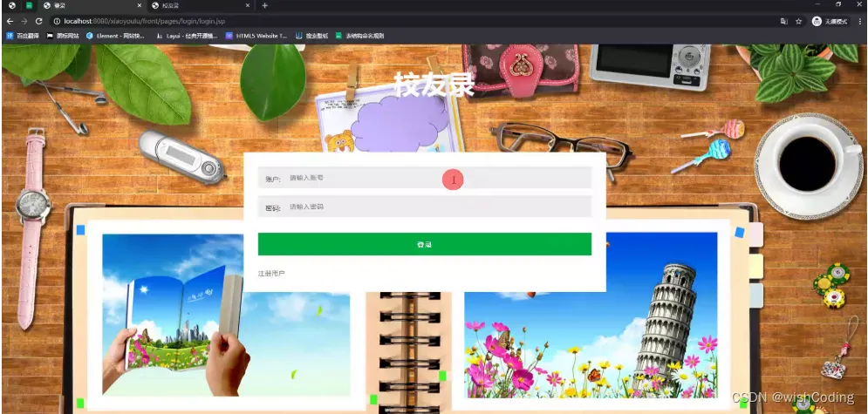Click the green 登录 login button

pos(425,244)
